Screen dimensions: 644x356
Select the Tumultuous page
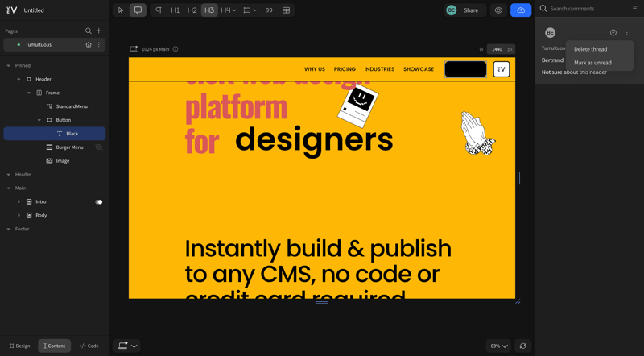tap(55, 44)
